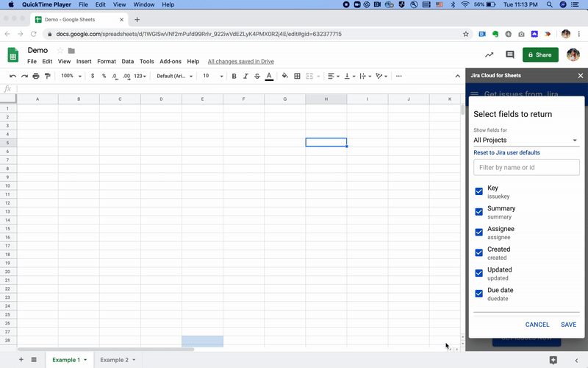Click Reset to Jira user defaults
The height and width of the screenshot is (368, 588).
506,152
